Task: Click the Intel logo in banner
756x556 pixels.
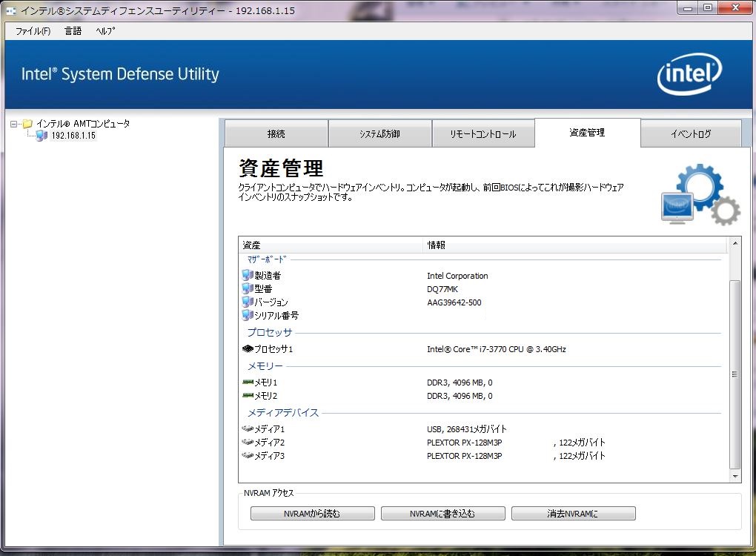Action: [689, 74]
